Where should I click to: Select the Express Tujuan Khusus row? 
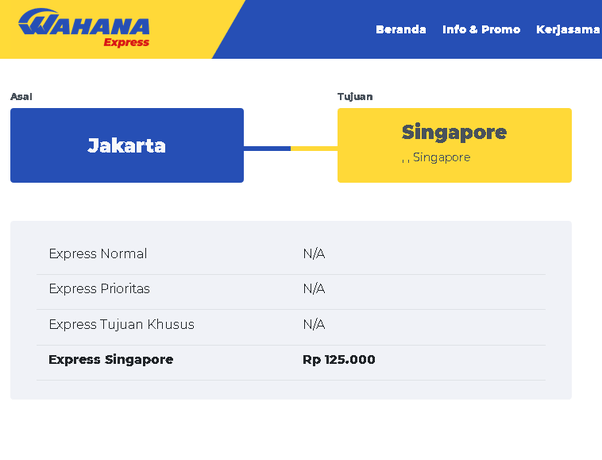pyautogui.click(x=291, y=324)
